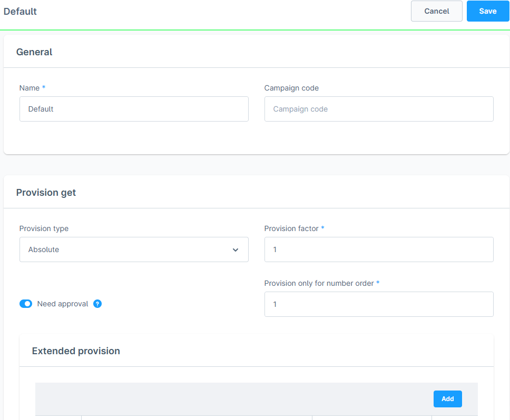Click the chevron arrow in Provision type
This screenshot has height=420, width=510.
(x=236, y=250)
